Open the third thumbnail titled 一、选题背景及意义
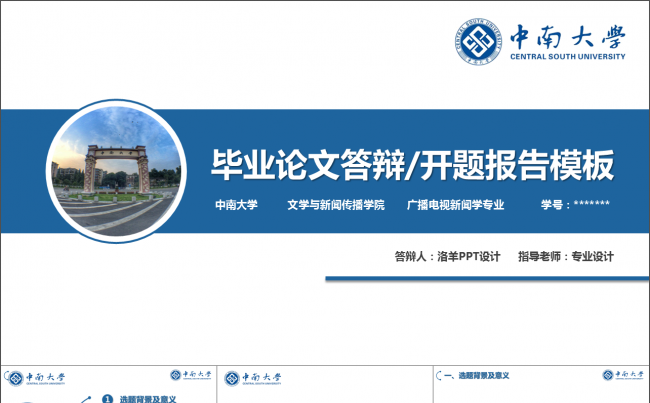 point(541,384)
